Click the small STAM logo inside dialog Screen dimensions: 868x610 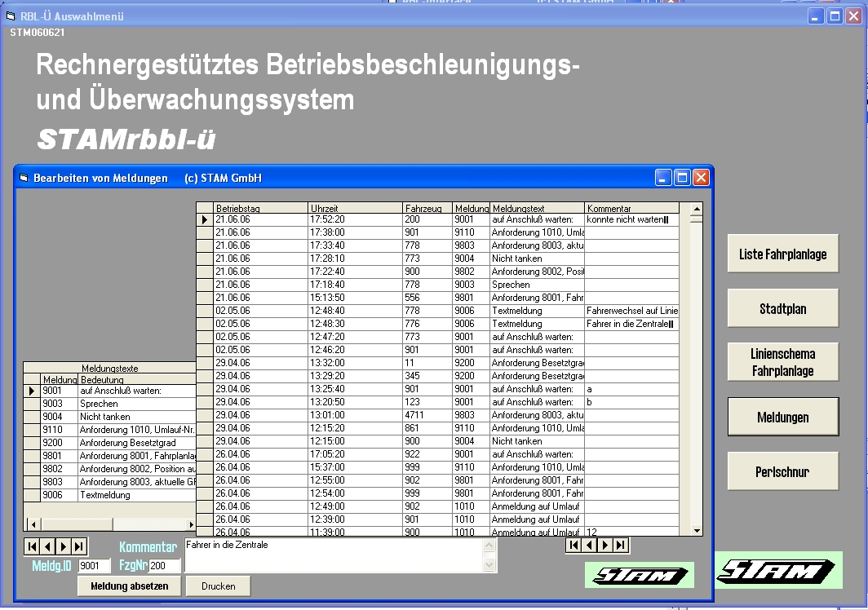(640, 575)
